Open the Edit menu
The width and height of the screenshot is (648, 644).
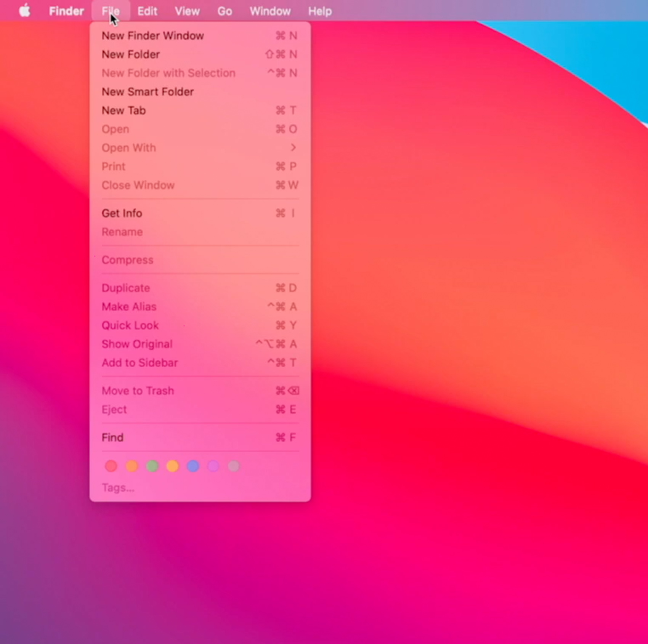tap(147, 11)
